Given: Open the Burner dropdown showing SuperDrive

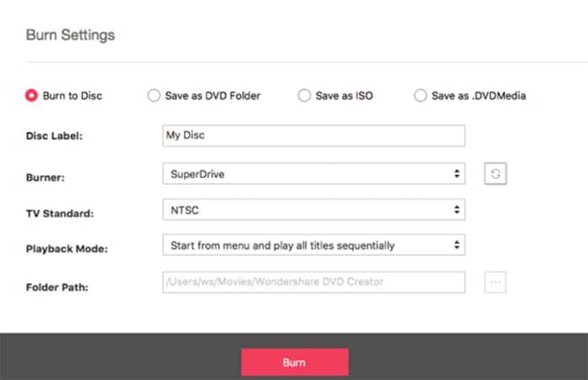Looking at the screenshot, I should click(x=314, y=173).
